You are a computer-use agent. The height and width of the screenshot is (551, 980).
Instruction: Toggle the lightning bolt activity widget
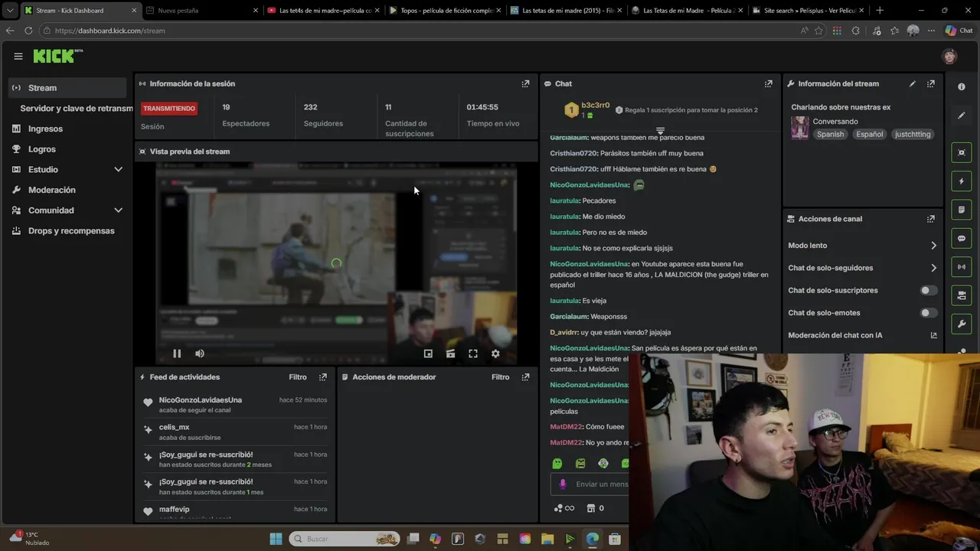[962, 181]
